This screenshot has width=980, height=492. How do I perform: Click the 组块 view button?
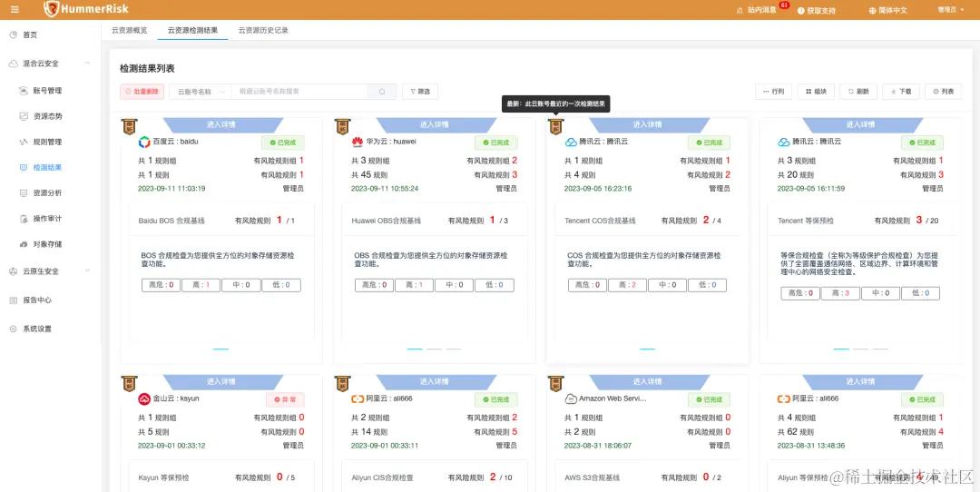816,92
